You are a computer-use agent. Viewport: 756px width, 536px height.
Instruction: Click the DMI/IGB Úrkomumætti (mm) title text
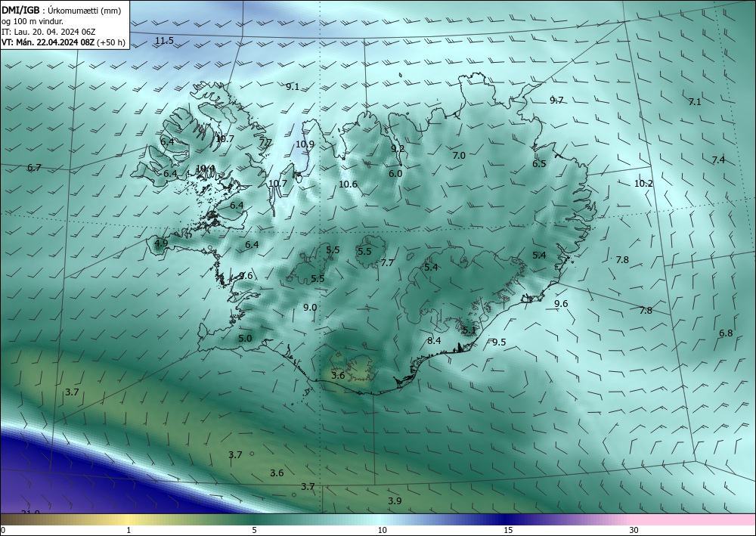(61, 11)
